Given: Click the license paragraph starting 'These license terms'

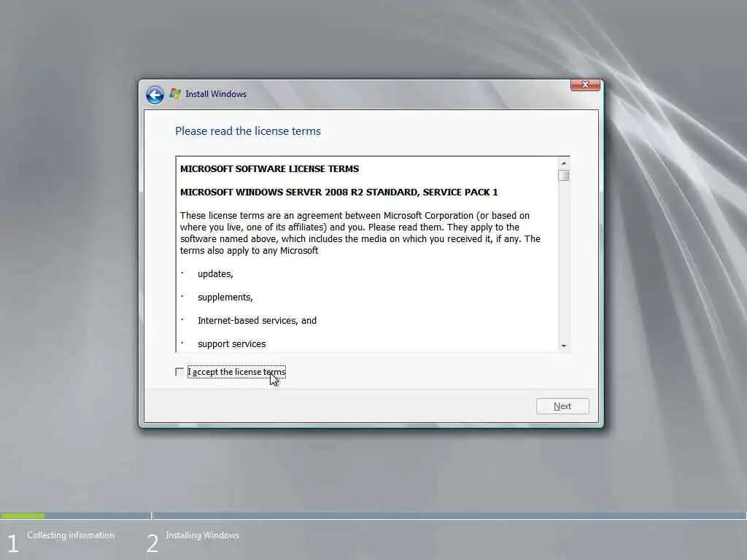Looking at the screenshot, I should point(360,233).
